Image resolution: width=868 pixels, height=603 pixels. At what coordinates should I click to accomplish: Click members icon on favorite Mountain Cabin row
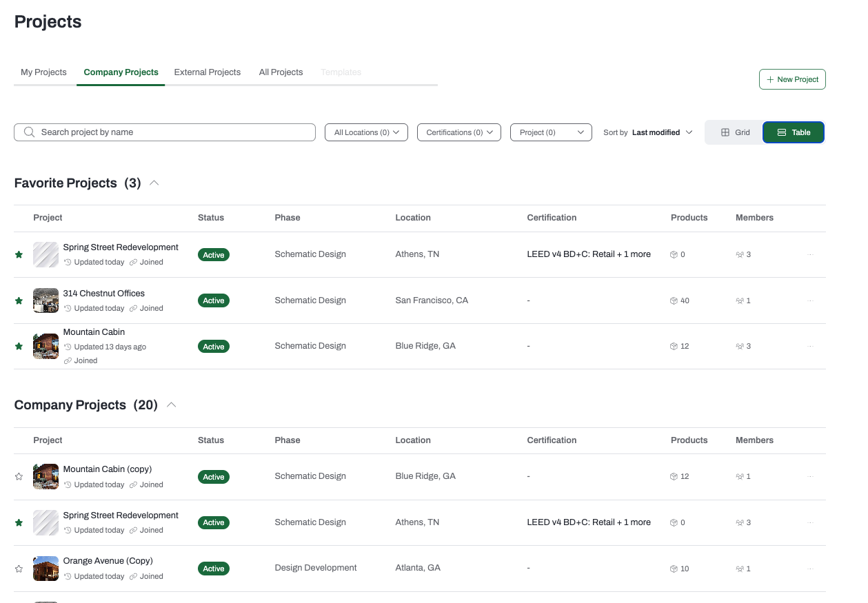[740, 346]
